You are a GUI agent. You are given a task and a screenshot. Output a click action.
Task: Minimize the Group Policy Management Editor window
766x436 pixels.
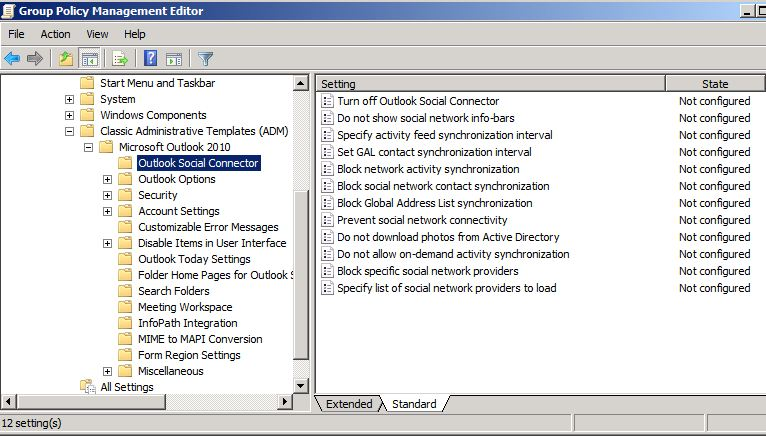(747, 11)
